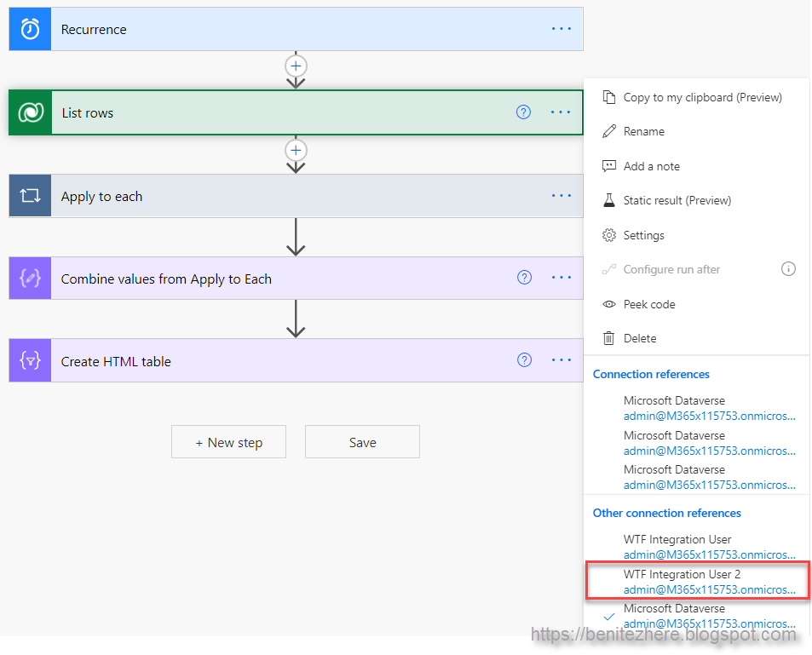Click the Apply to each loop icon
This screenshot has width=812, height=655.
click(x=29, y=195)
